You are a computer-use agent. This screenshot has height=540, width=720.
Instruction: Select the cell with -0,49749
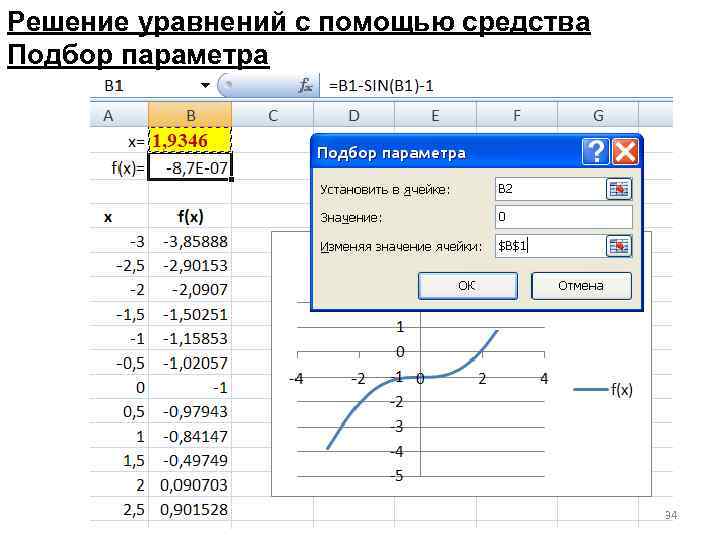(190, 460)
